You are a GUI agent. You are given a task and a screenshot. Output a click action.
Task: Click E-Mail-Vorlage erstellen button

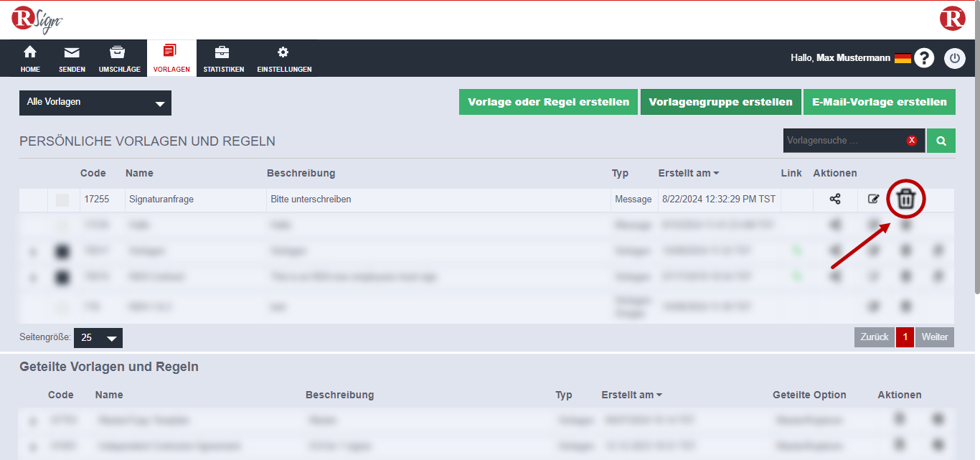[879, 102]
